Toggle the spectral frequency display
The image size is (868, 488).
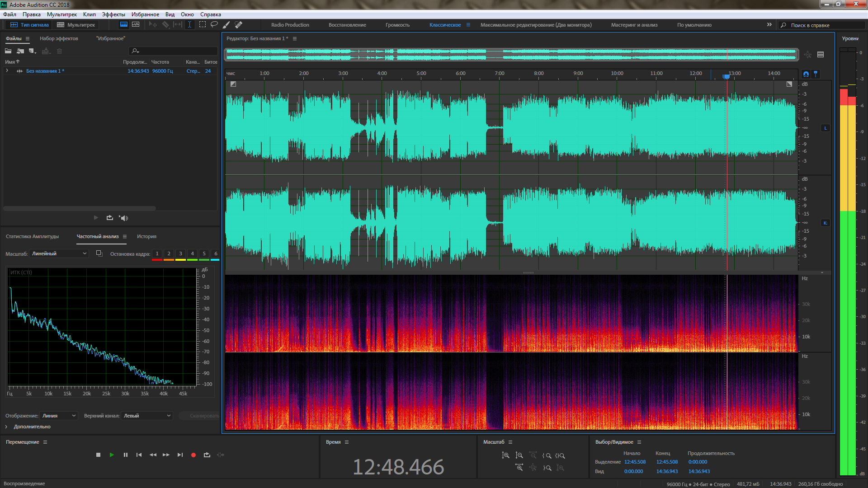(x=123, y=25)
